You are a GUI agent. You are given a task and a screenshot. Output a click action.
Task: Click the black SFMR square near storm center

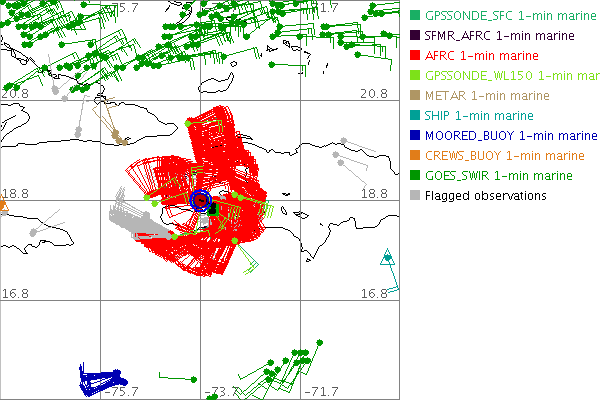[x=214, y=207]
